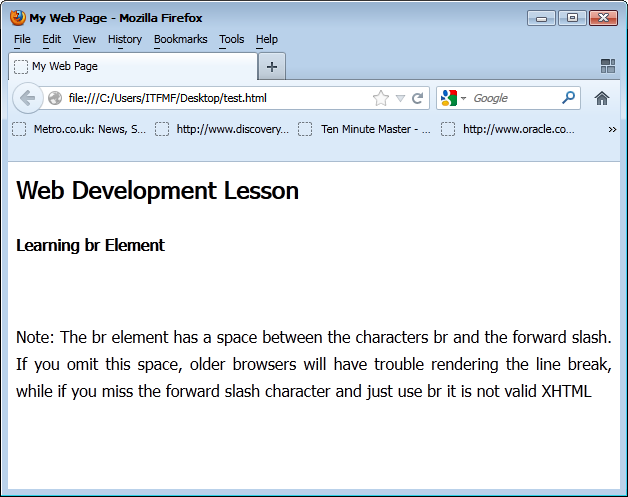Open the oracle.co bookmark
Image resolution: width=628 pixels, height=497 pixels.
coord(508,129)
